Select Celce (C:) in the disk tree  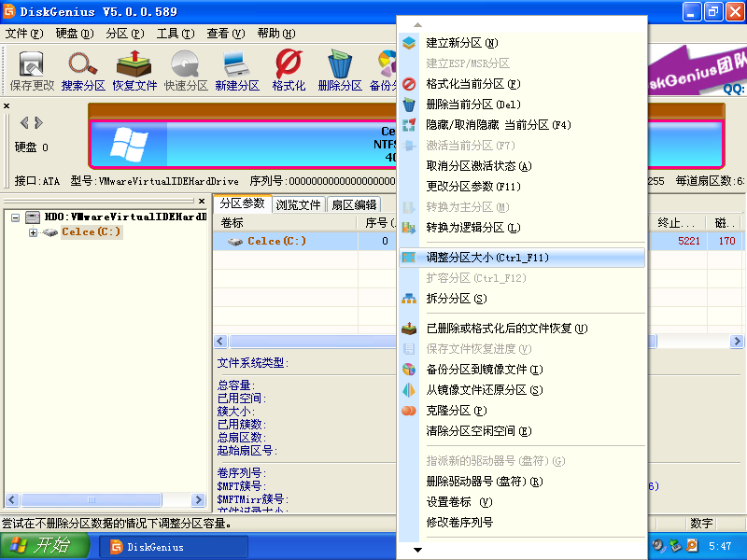click(x=92, y=232)
